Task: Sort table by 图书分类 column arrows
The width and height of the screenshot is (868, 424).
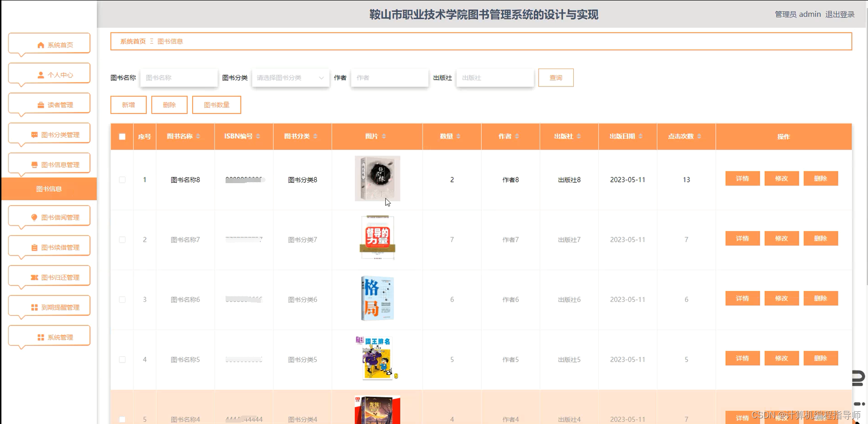Action: point(315,136)
